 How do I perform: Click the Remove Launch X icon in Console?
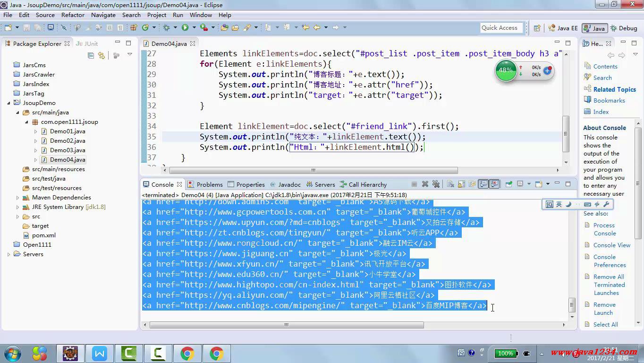pos(425,184)
